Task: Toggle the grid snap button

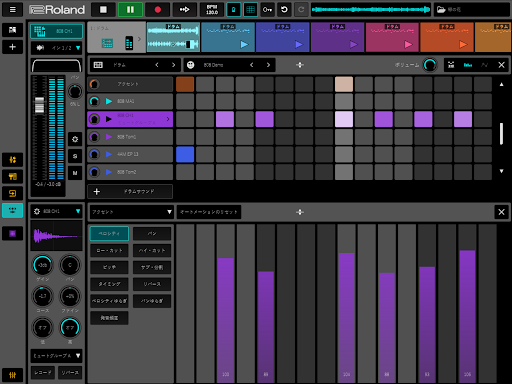Action: [x=250, y=10]
